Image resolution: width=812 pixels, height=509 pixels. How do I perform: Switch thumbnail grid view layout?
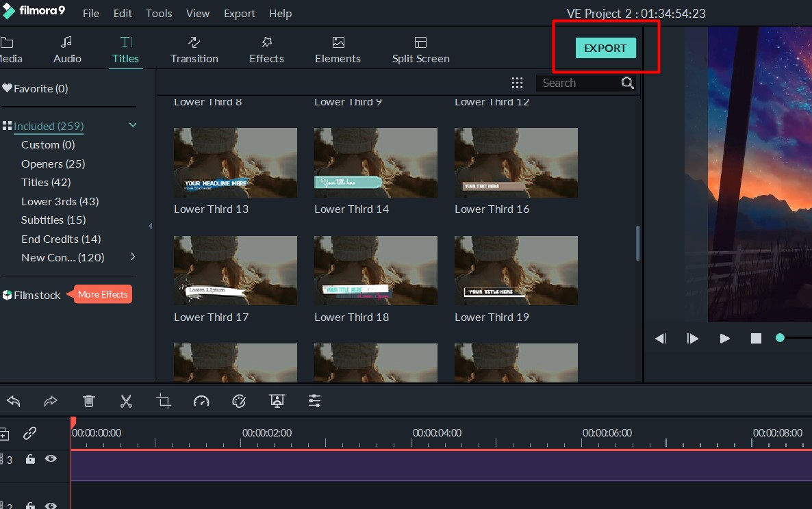point(517,83)
